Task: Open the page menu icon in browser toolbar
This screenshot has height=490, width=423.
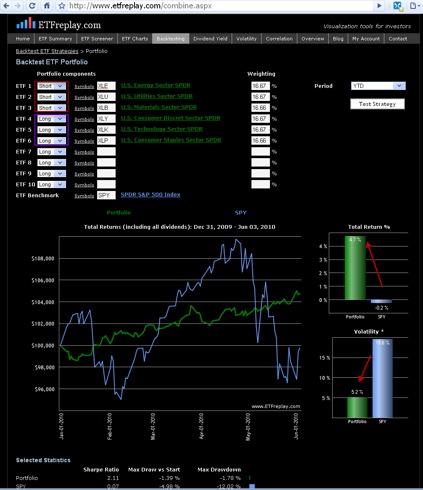Action: pos(414,6)
